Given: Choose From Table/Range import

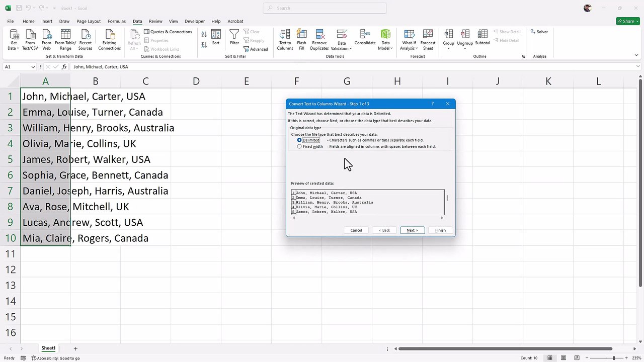Looking at the screenshot, I should pos(65,39).
